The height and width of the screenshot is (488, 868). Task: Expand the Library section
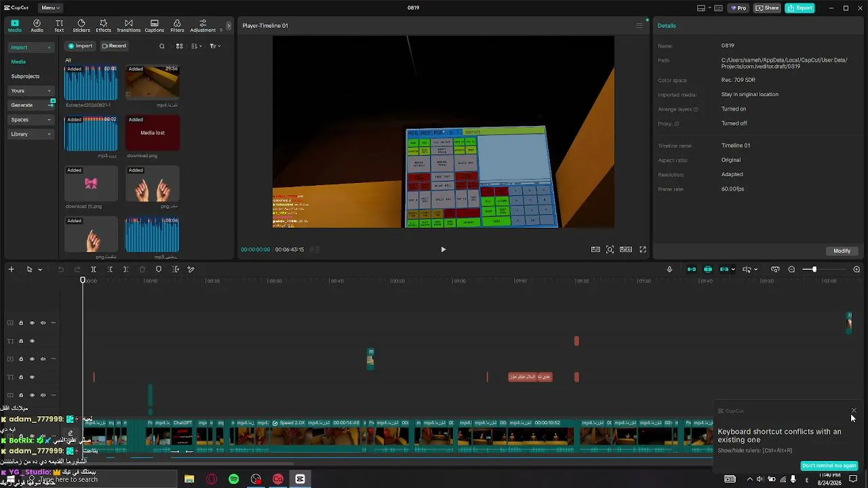click(31, 134)
